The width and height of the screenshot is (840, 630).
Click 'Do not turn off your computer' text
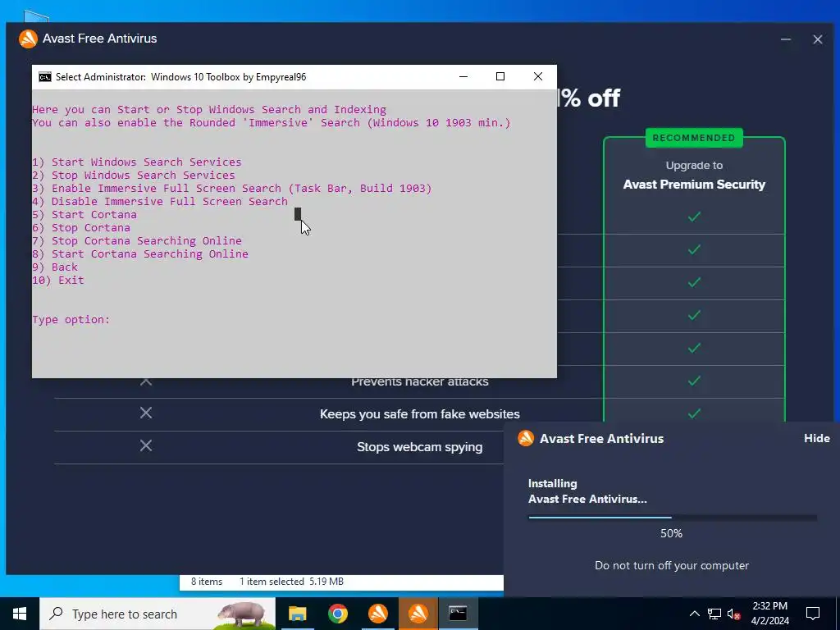[x=672, y=565]
